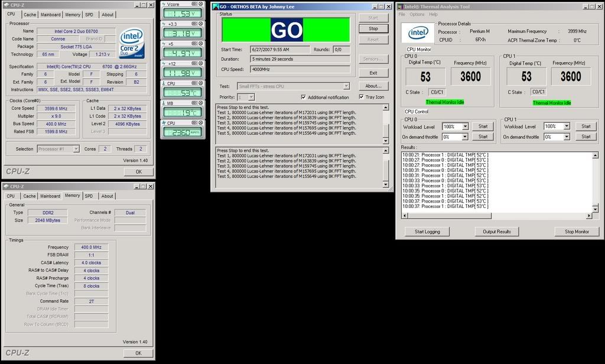Open About tab in bottom CPU-Z window
Screen dimensions: 605x364
pos(108,196)
